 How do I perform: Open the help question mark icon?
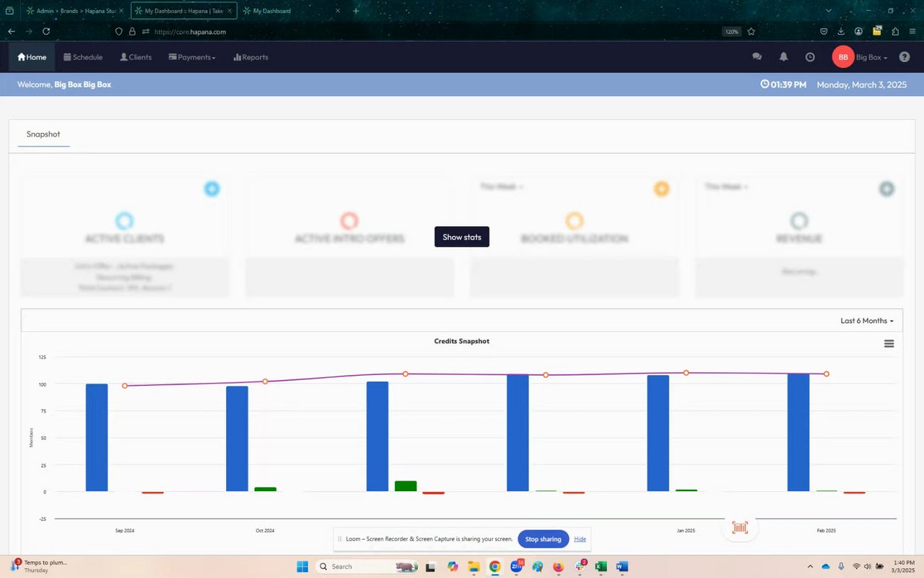[x=904, y=57]
